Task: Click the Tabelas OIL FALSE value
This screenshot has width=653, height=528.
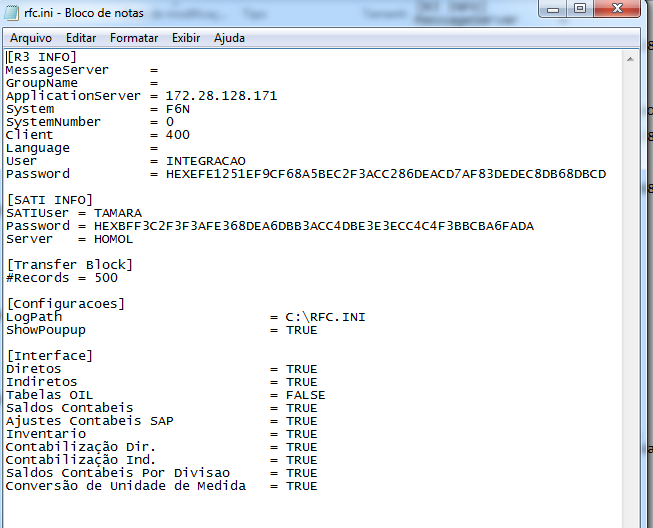Action: (x=305, y=395)
